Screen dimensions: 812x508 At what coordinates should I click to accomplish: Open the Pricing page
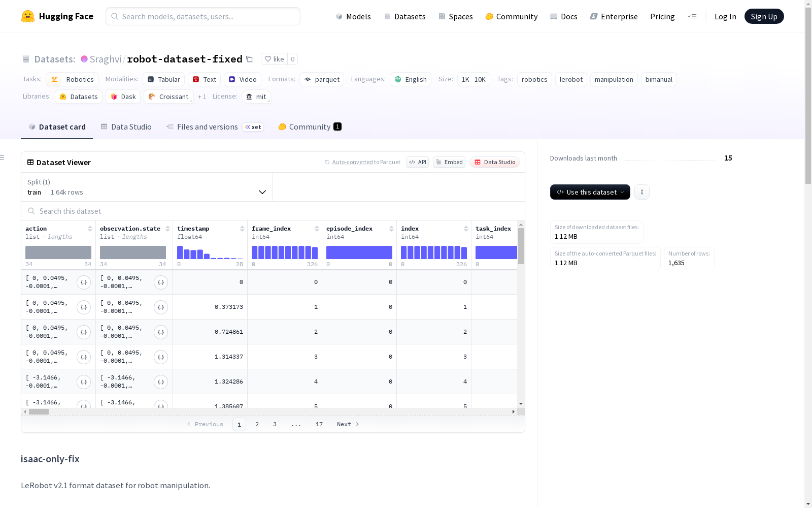[662, 16]
